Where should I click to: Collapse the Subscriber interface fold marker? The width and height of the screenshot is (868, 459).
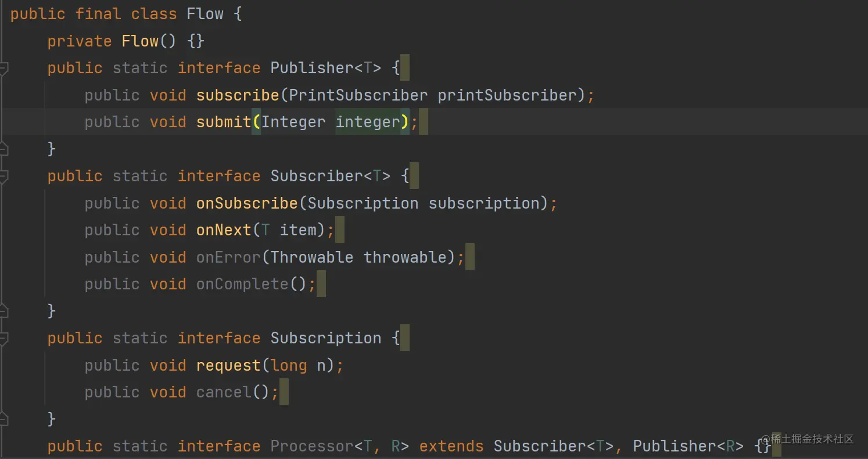3,177
